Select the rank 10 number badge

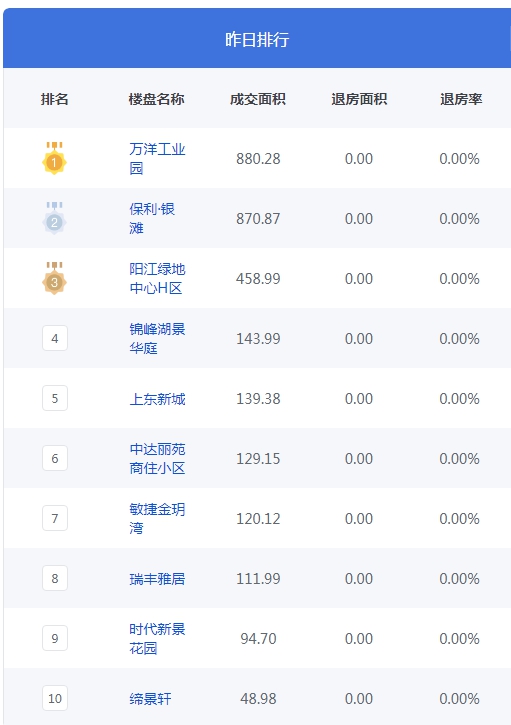55,698
